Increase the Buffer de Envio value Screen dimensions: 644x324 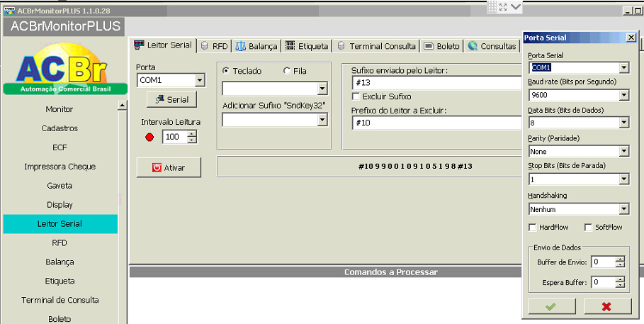620,259
